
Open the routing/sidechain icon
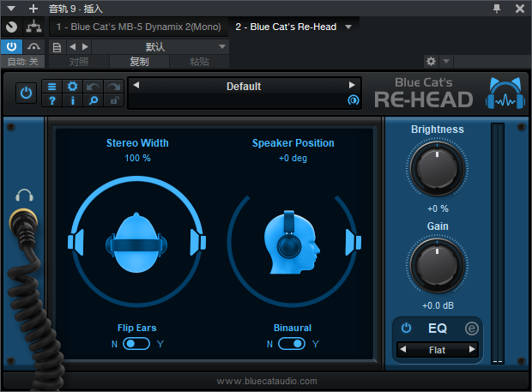click(33, 27)
